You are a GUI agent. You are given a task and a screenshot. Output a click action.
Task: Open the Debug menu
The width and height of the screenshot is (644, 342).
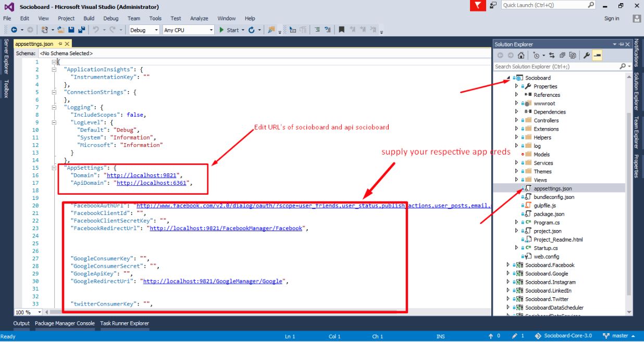(110, 18)
